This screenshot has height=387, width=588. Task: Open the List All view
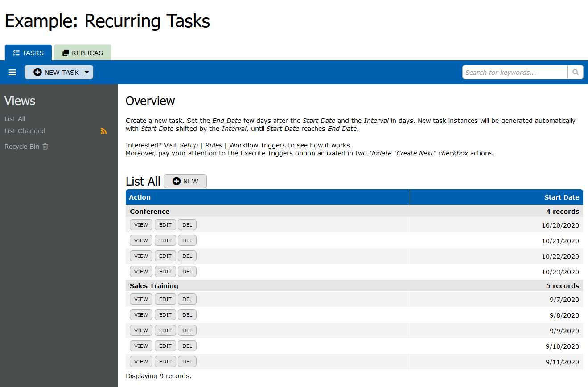(x=15, y=119)
